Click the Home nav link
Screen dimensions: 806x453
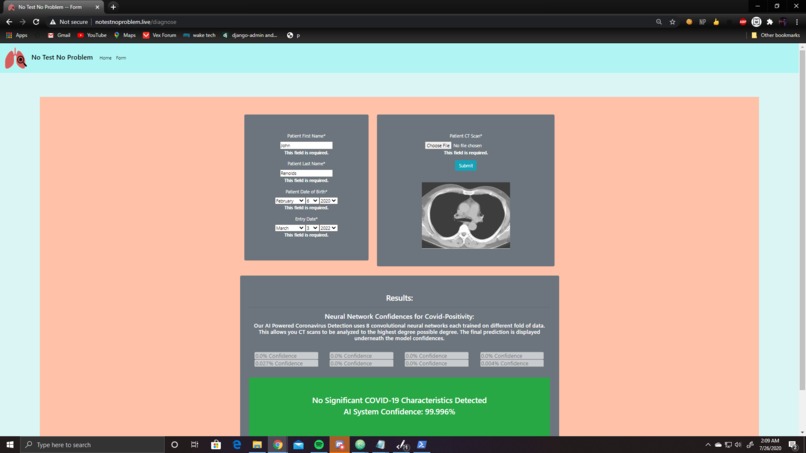coord(105,58)
